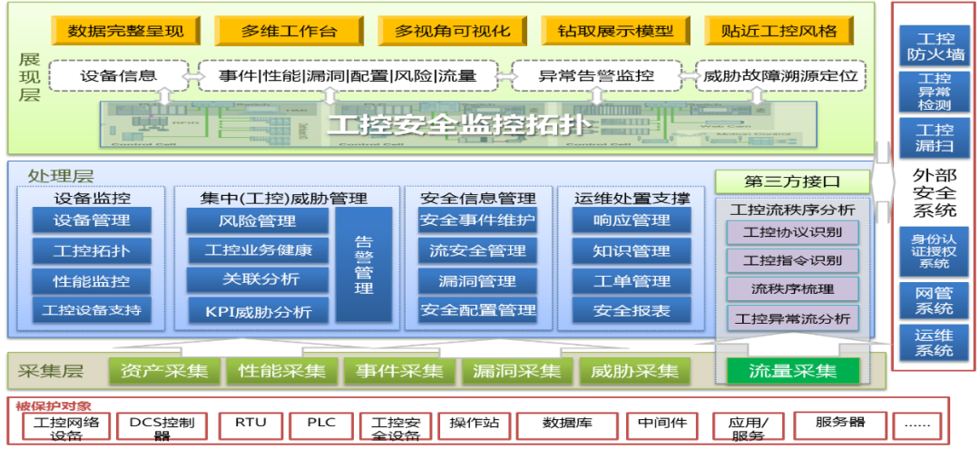Open 设备管理 under 设备监控

click(x=92, y=220)
